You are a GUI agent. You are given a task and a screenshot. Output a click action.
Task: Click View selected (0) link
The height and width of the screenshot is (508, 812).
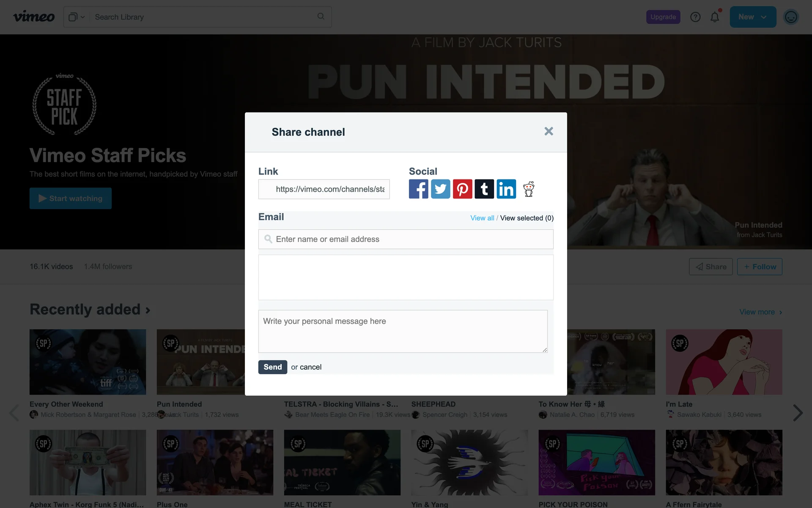[527, 218]
